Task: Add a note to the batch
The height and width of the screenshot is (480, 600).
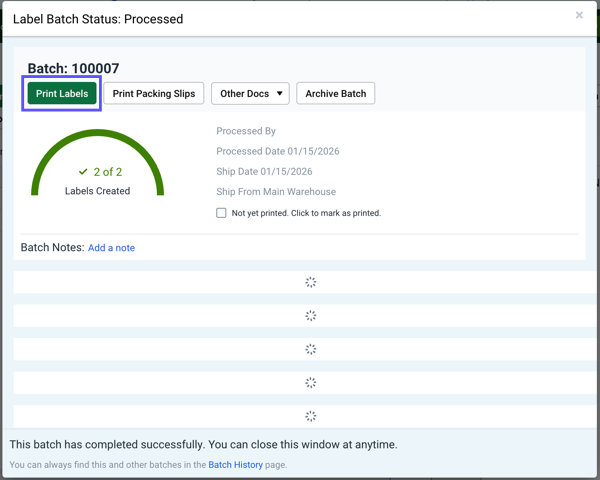Action: [x=111, y=248]
